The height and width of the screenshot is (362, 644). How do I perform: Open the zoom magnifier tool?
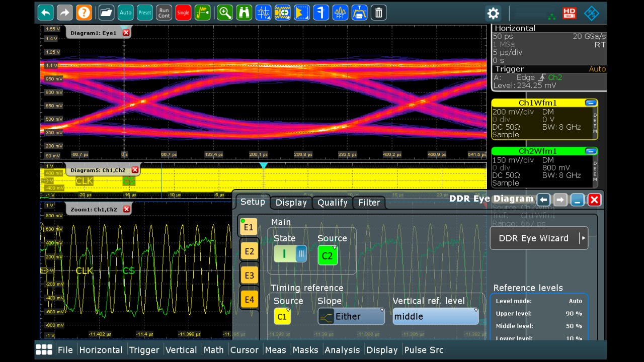(225, 13)
